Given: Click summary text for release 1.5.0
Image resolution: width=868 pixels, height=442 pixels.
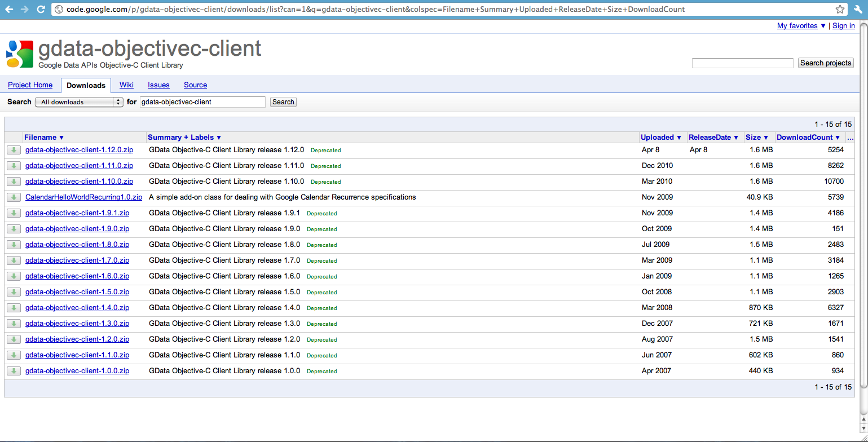Looking at the screenshot, I should tap(224, 292).
